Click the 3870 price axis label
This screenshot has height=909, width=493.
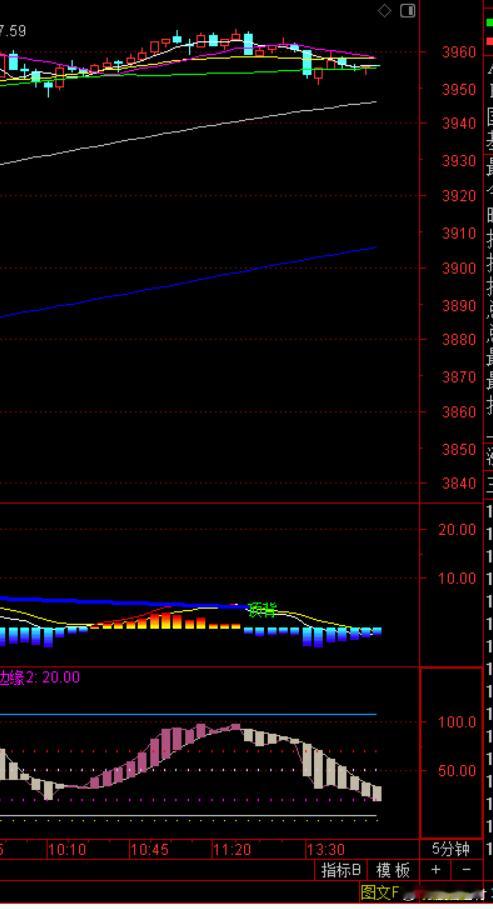tap(458, 377)
